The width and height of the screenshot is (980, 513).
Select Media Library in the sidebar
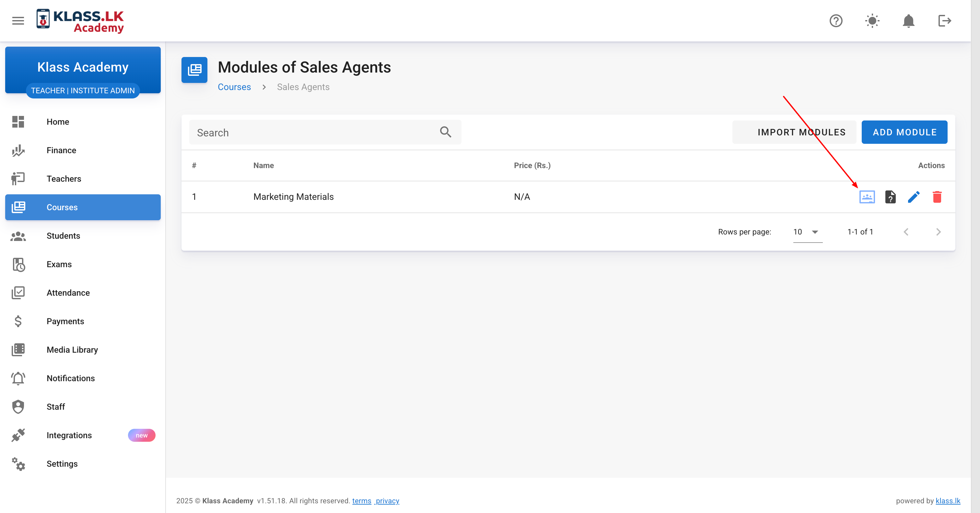pos(72,349)
